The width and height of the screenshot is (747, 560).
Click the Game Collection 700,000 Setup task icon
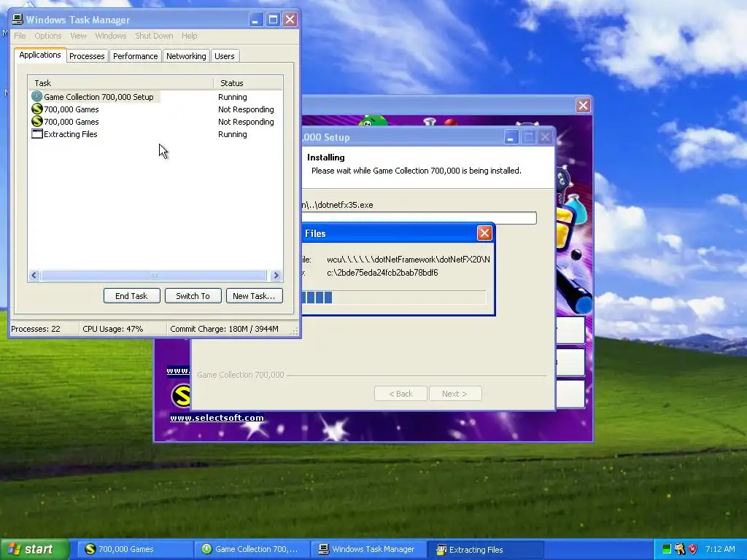(x=36, y=96)
